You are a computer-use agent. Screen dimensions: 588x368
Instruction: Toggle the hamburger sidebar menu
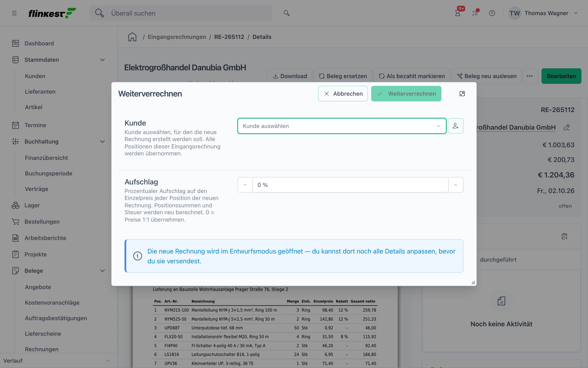[14, 13]
